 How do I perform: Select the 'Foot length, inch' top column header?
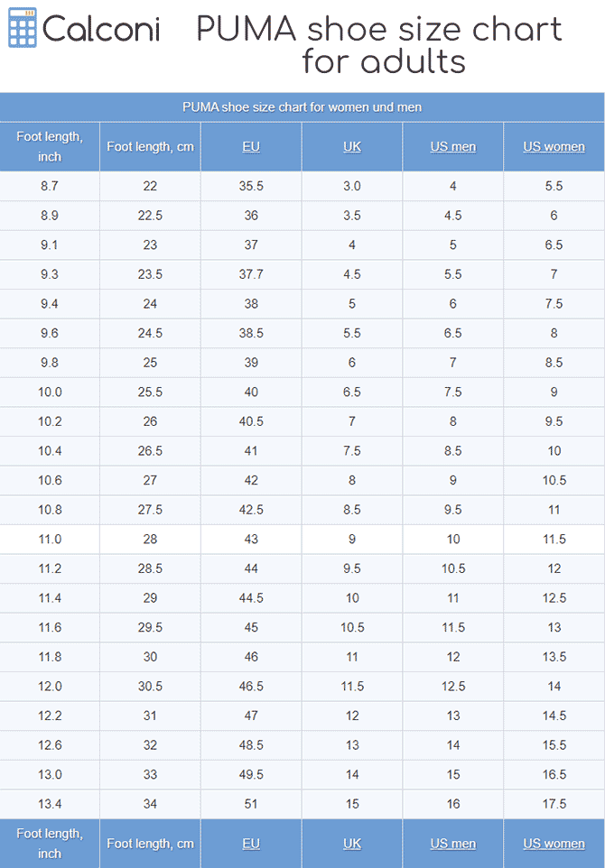click(50, 146)
